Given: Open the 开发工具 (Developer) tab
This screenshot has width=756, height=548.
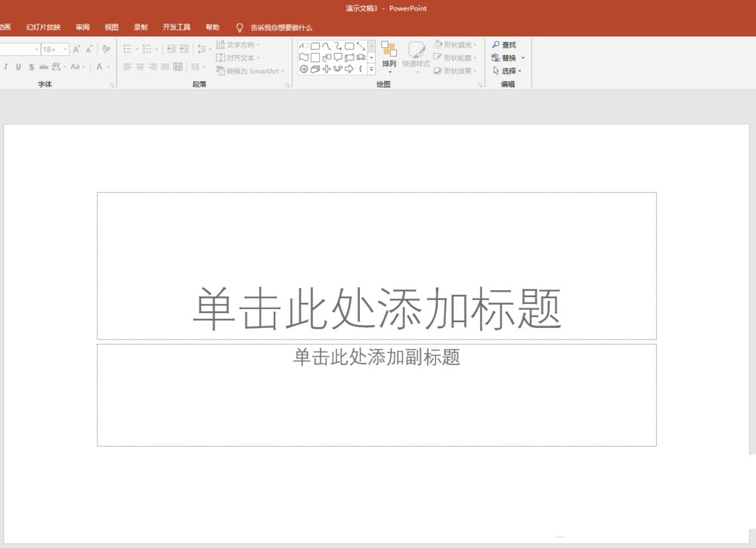Looking at the screenshot, I should (x=176, y=26).
